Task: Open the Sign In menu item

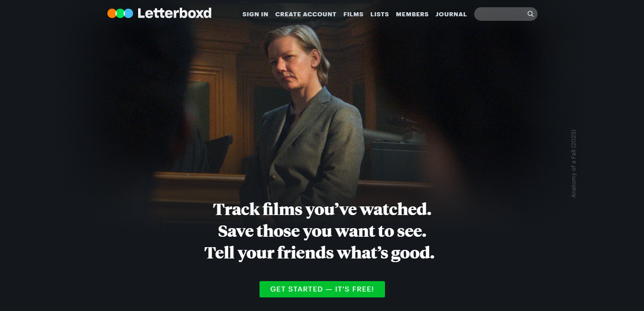Action: click(255, 14)
